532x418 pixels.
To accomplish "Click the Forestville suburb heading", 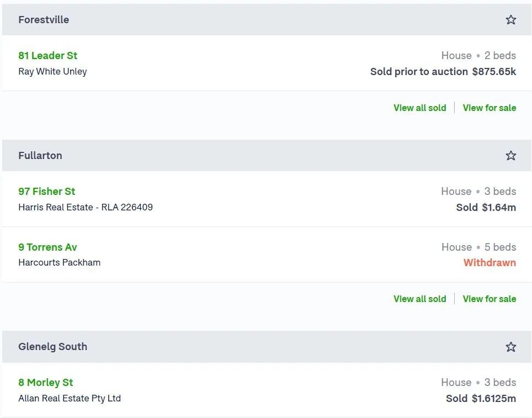I will 44,20.
